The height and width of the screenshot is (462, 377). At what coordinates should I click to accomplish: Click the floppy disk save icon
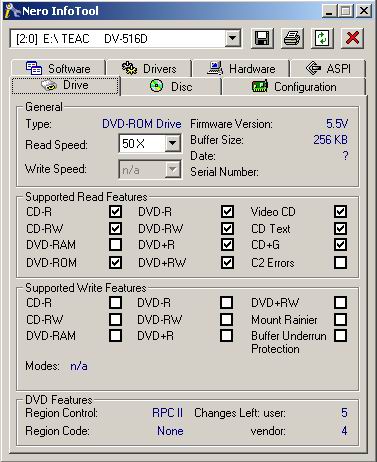[262, 38]
